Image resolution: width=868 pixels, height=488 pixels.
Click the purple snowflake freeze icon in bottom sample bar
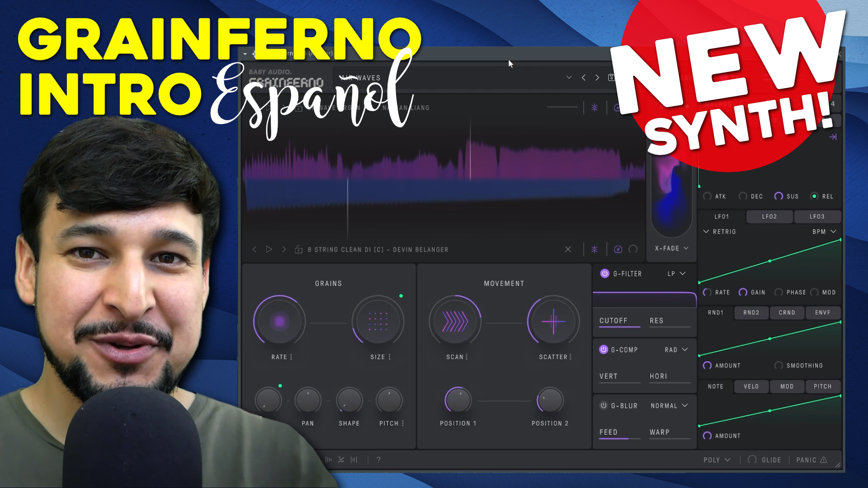pos(594,249)
